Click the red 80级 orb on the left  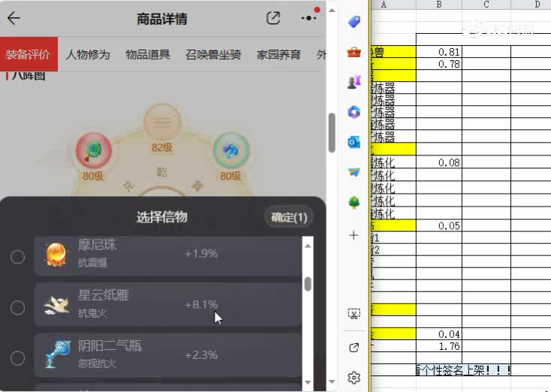(94, 150)
